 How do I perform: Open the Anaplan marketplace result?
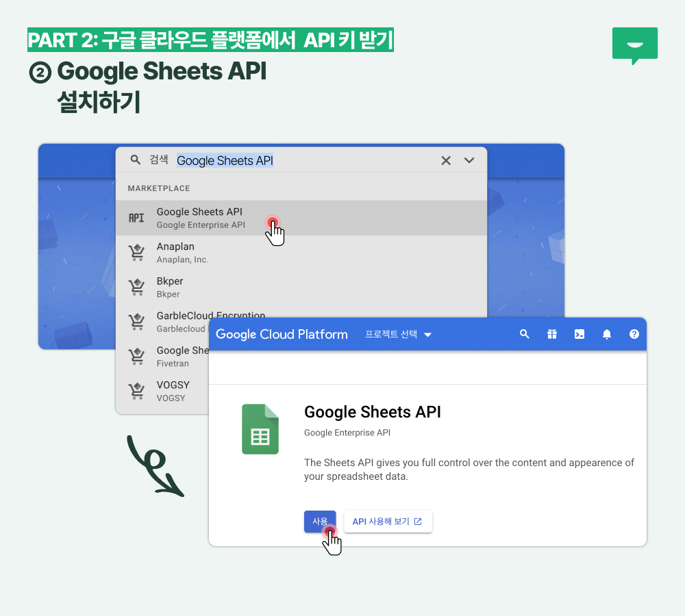click(x=301, y=253)
